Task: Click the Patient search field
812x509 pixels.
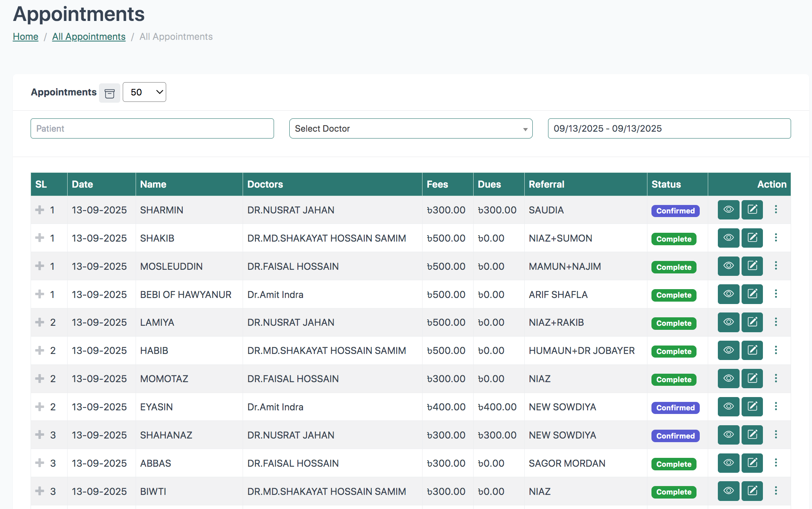Action: pos(152,128)
